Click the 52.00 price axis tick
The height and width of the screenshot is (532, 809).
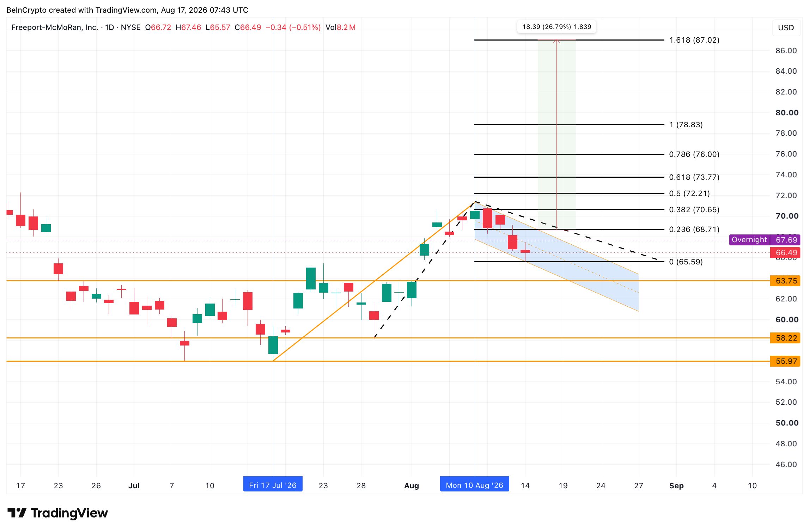786,402
